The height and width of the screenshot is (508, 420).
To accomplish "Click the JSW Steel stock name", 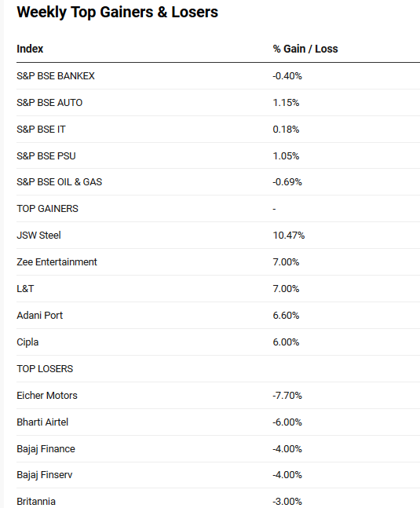I will 38,236.
